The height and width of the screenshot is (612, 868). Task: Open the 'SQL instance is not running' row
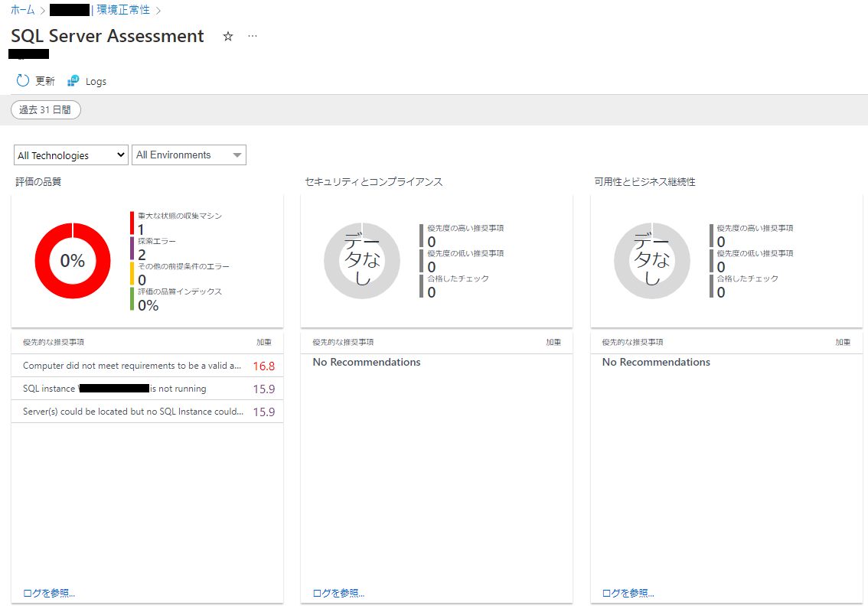click(147, 389)
